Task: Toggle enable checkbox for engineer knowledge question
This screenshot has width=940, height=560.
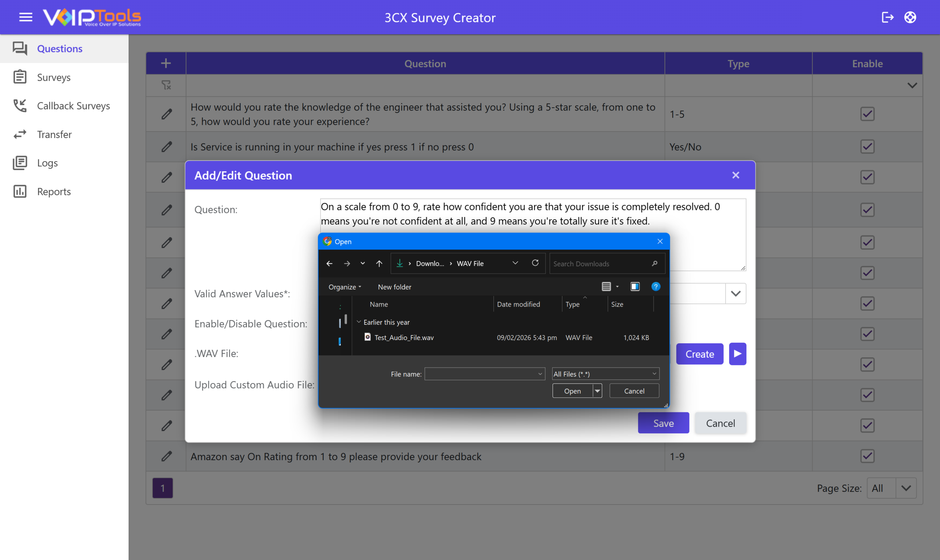Action: (867, 114)
